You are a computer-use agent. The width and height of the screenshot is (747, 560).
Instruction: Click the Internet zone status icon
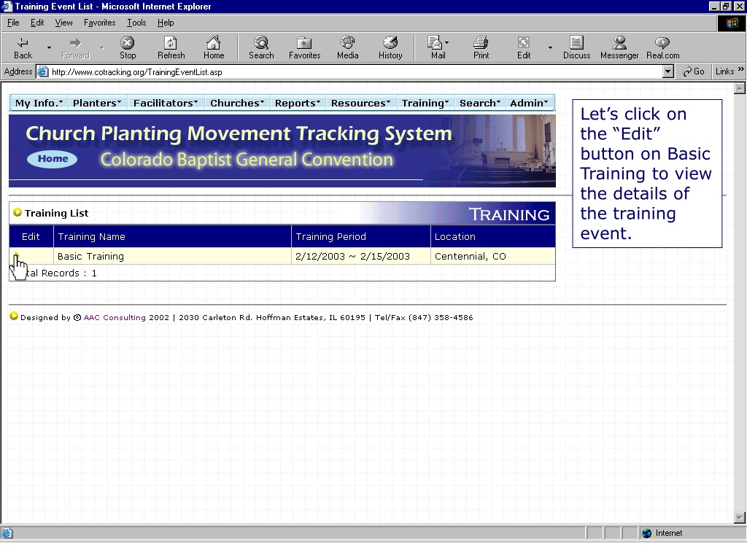(646, 533)
